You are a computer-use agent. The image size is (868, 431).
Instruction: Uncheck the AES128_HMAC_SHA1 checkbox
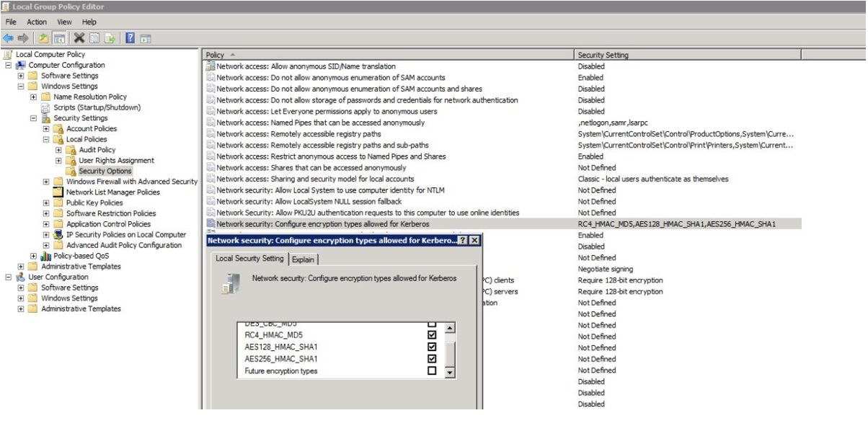pos(432,347)
